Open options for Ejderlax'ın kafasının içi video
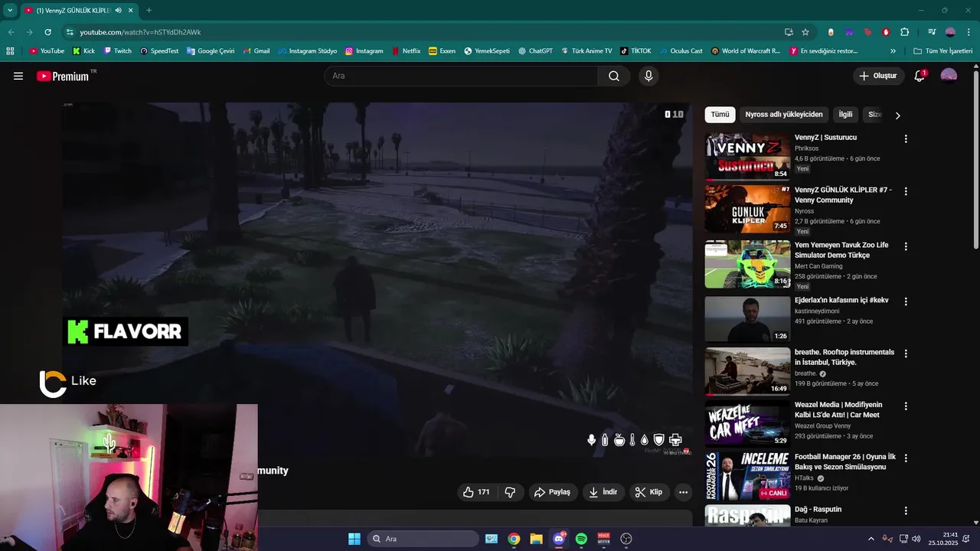Image resolution: width=980 pixels, height=551 pixels. point(906,302)
